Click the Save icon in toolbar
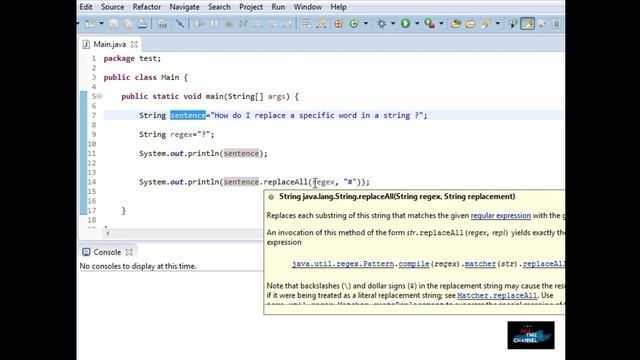 [x=113, y=24]
